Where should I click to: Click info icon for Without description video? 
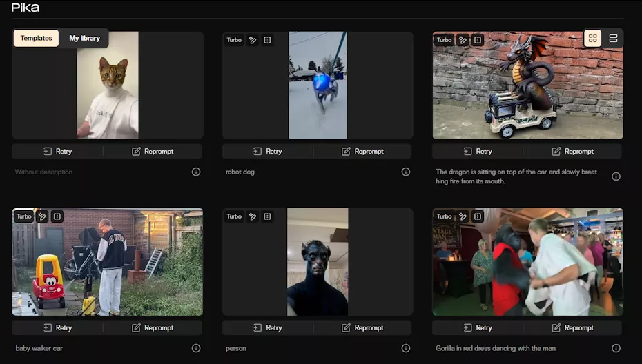point(196,172)
